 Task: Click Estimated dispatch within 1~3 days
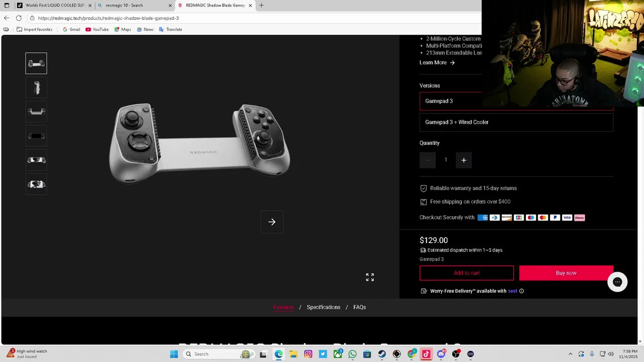(x=465, y=250)
